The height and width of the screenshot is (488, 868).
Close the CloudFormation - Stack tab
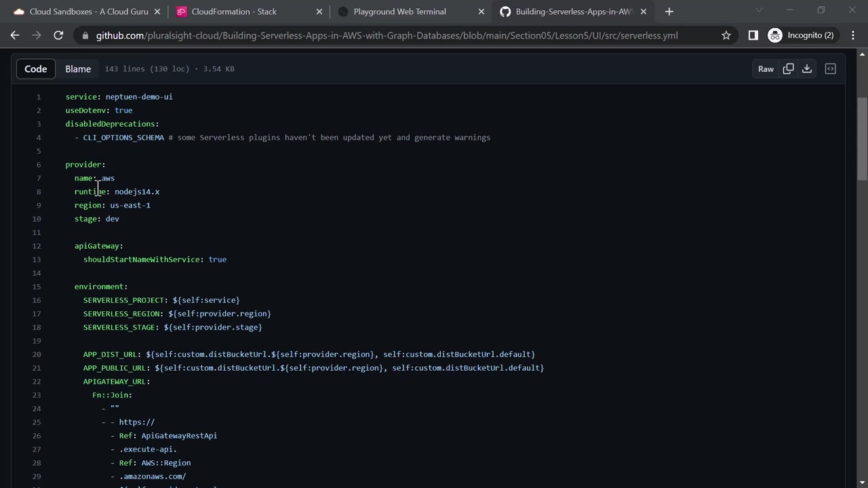tap(319, 12)
